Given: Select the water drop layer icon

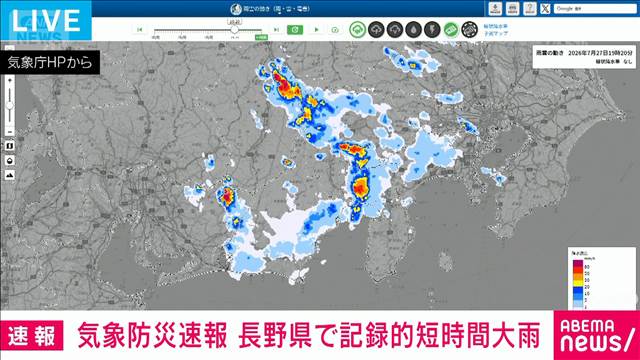Looking at the screenshot, I should pos(414,30).
